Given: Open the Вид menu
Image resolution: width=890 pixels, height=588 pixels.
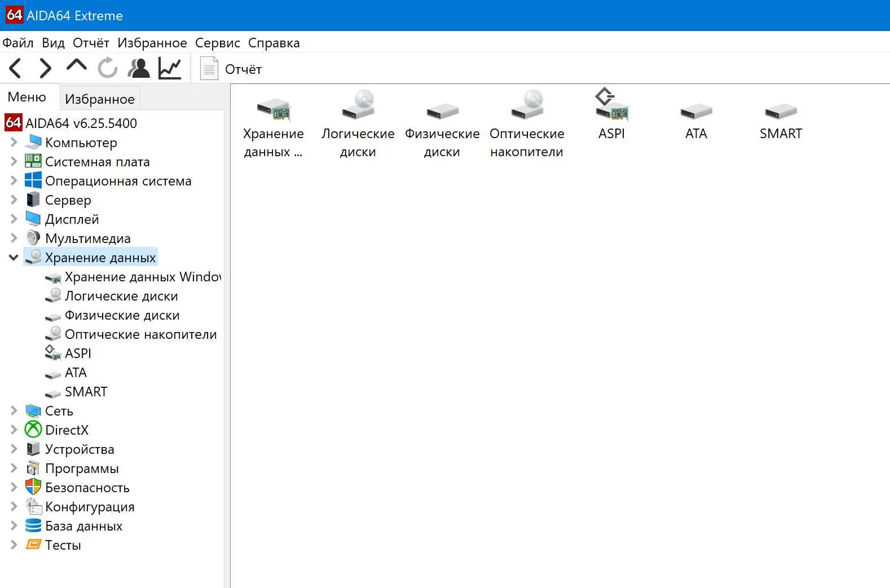Looking at the screenshot, I should [x=54, y=43].
